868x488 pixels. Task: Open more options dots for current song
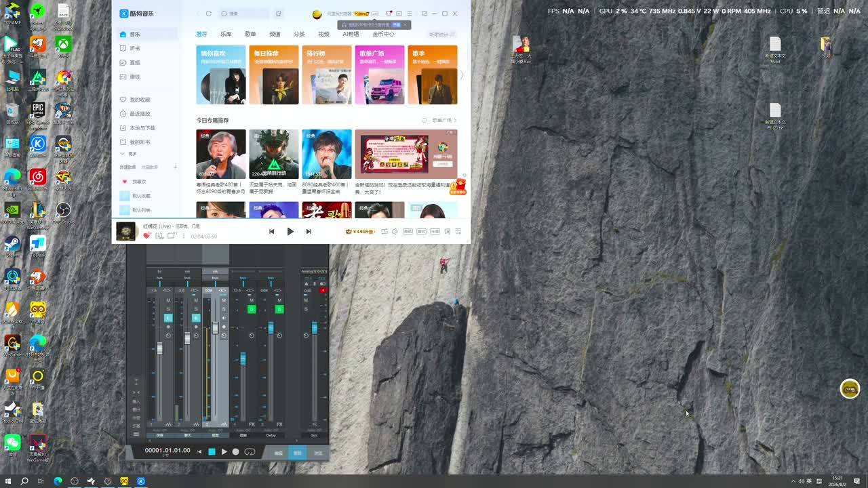(x=184, y=235)
